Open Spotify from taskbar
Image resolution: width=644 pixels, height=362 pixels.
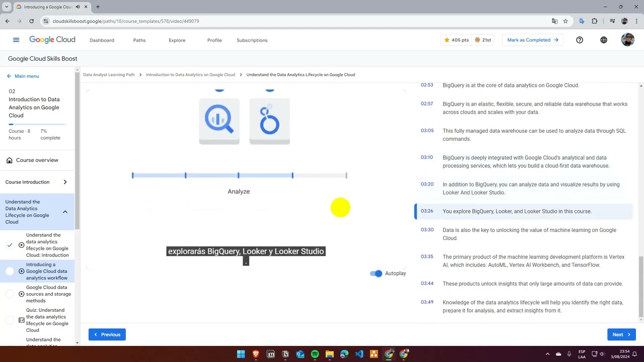[315, 354]
